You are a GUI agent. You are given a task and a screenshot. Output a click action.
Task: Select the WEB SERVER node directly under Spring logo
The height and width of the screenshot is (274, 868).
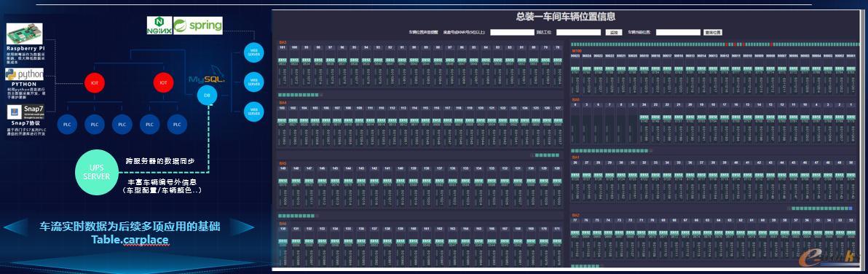(x=254, y=53)
